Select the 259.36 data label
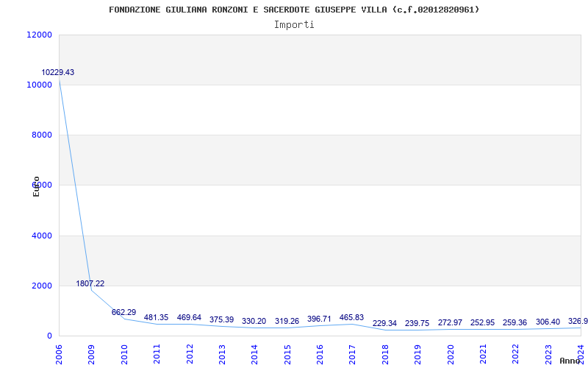This screenshot has height=368, width=588. click(515, 322)
